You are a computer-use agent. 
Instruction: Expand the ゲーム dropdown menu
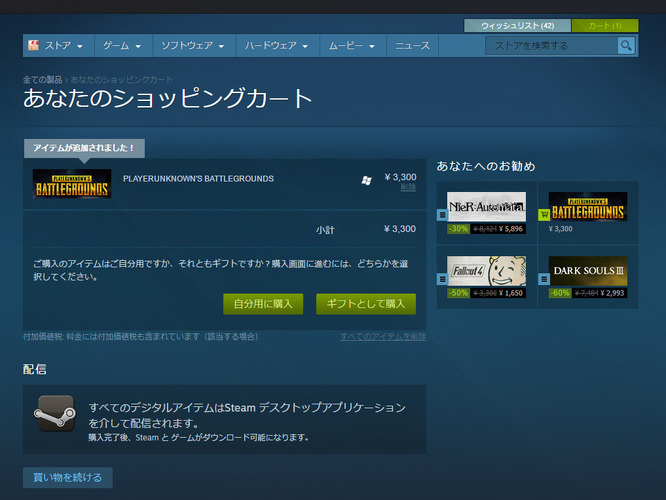(x=123, y=45)
